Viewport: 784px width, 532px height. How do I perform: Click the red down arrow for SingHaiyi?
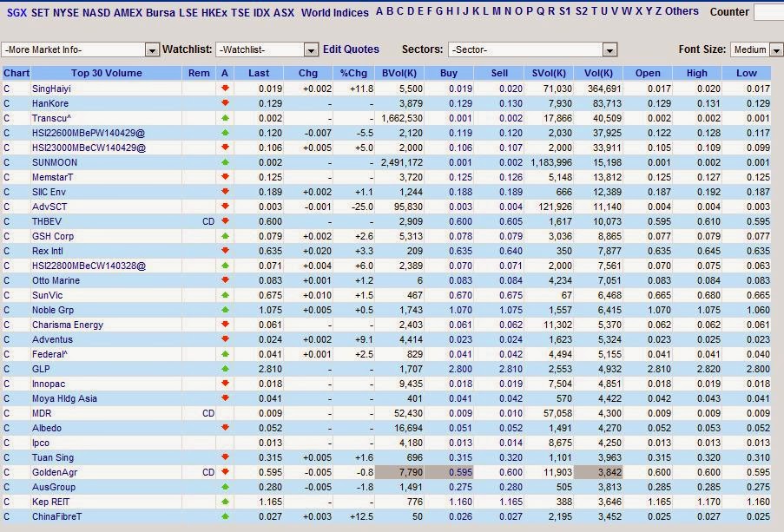tap(225, 89)
